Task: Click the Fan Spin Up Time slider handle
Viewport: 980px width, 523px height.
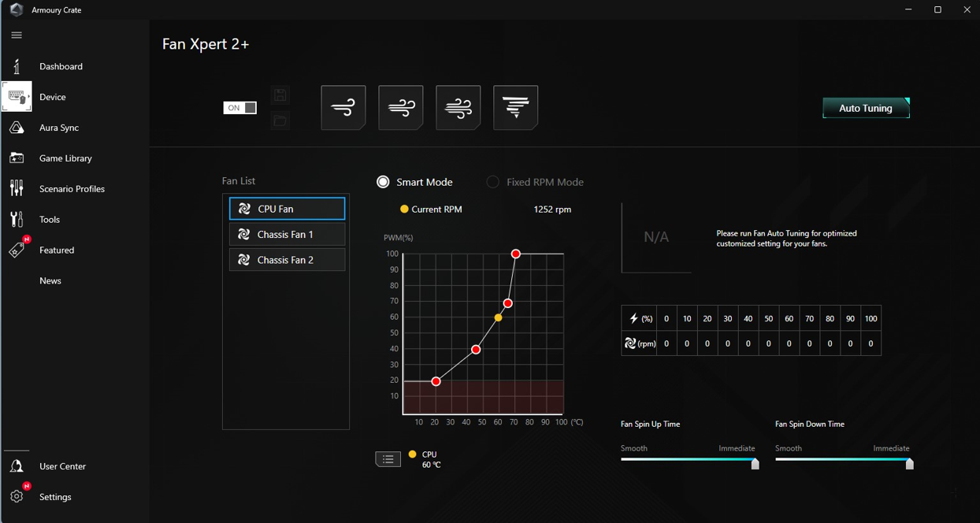Action: [x=755, y=464]
